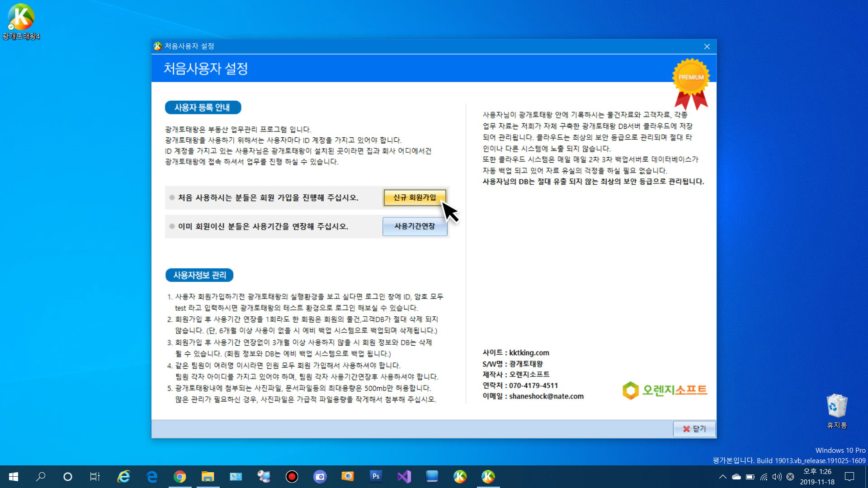Switch to active 광개토태왕 taskbar window
Viewport: 868px width, 488px height.
point(488,476)
